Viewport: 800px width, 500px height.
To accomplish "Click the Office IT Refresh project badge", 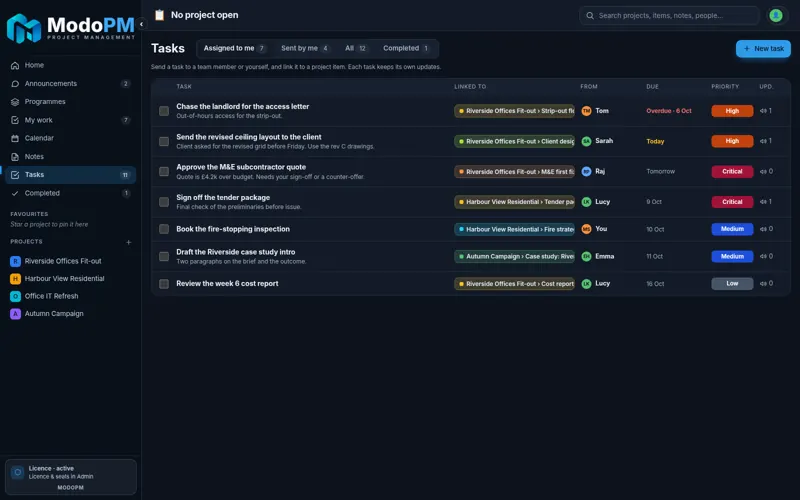I will pos(15,296).
